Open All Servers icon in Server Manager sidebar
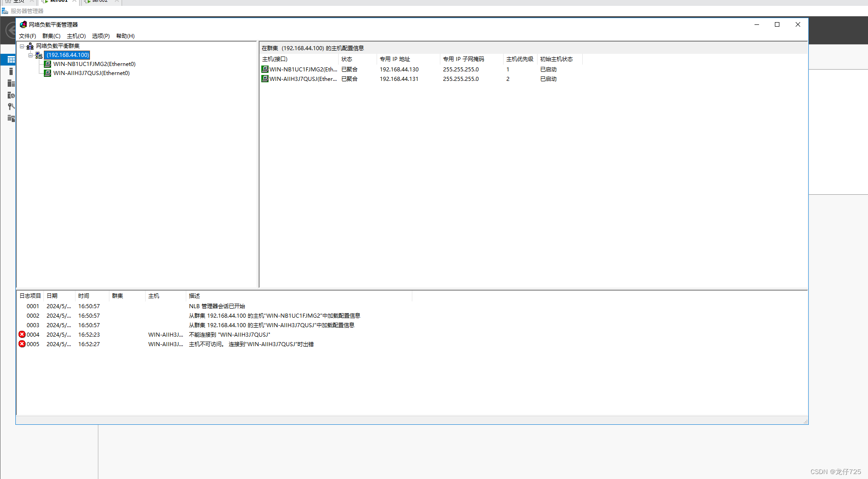Screen dimensions: 868x479 click(11, 83)
